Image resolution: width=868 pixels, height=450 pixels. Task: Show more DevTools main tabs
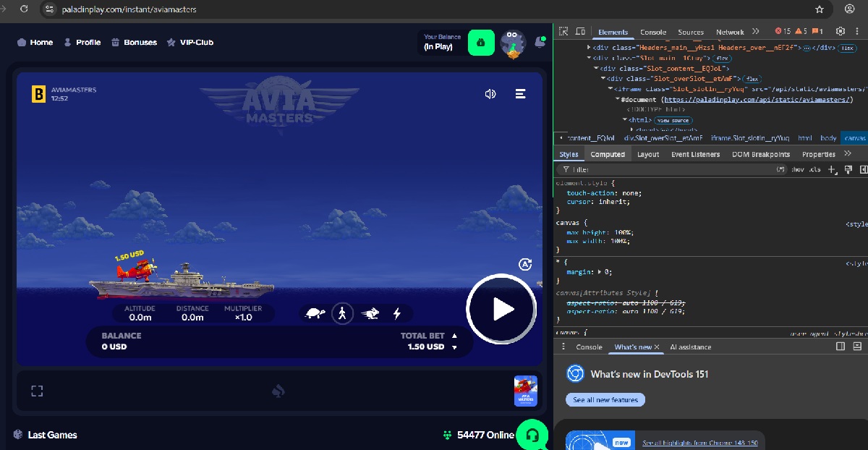click(x=755, y=32)
